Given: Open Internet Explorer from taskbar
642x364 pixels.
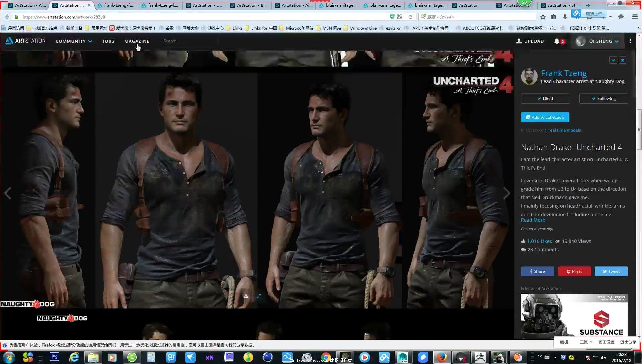Looking at the screenshot, I should pyautogui.click(x=74, y=357).
